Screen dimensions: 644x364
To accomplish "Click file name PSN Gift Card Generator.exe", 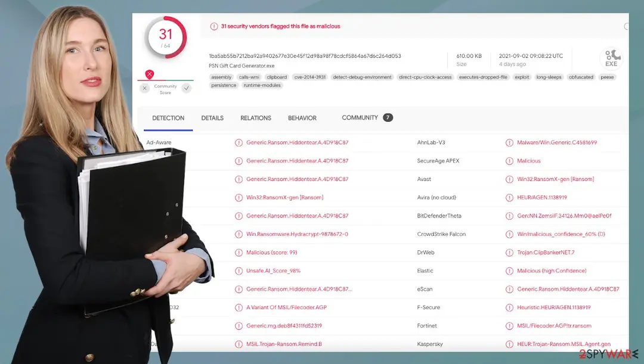I will pos(241,66).
